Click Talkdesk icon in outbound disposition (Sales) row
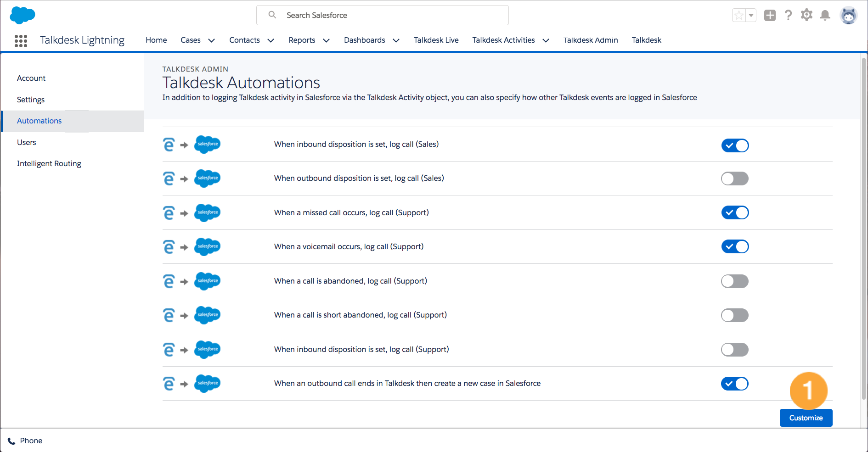 pyautogui.click(x=169, y=179)
